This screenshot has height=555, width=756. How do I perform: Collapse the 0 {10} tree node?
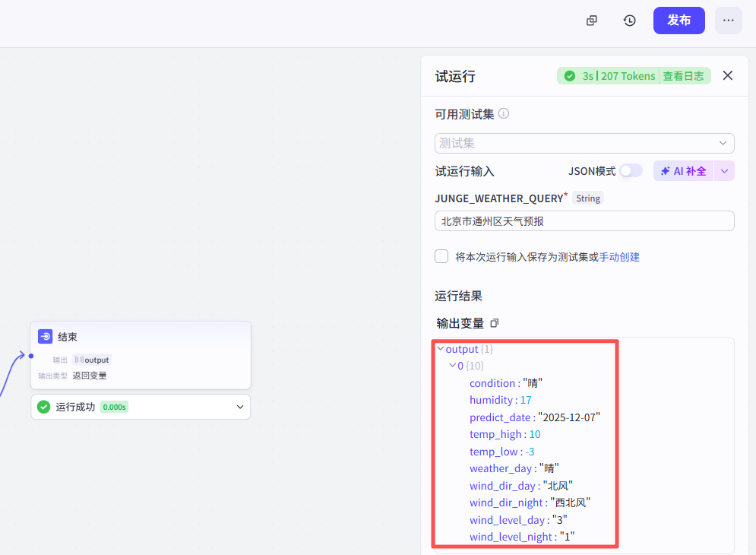tap(452, 366)
